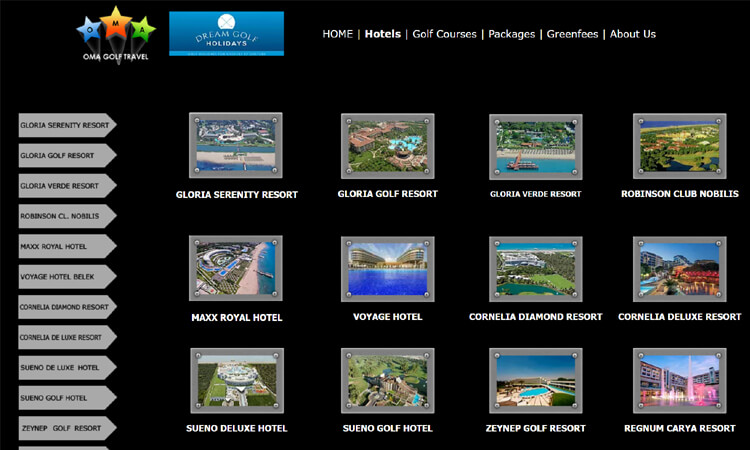Click the CORNELIA DIAMOND RESORT caption link
The height and width of the screenshot is (450, 750).
536,317
